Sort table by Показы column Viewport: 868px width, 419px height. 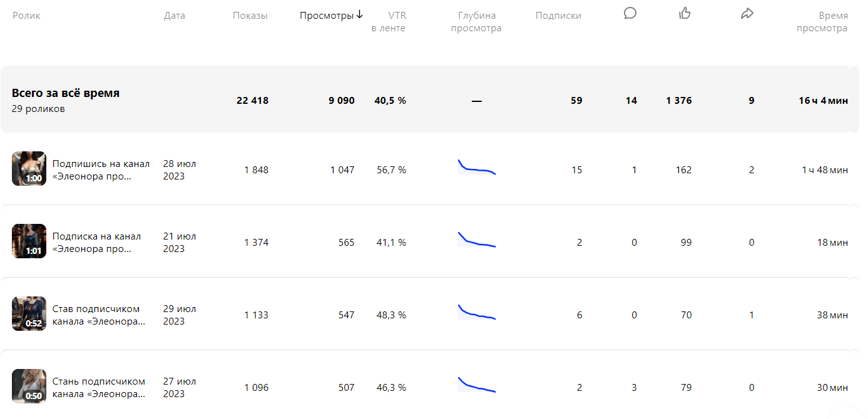[x=250, y=16]
